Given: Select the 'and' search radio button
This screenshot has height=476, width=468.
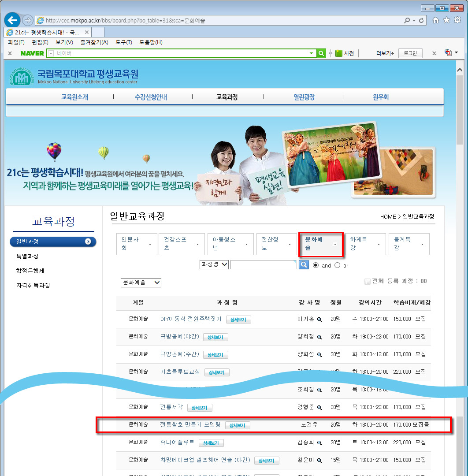Looking at the screenshot, I should point(316,265).
